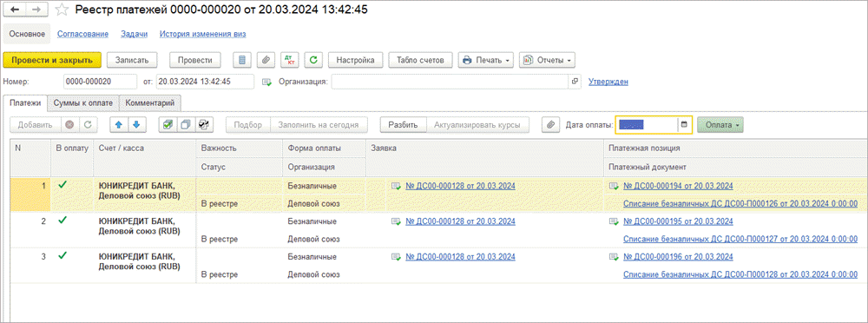Click into the Организация input field
868x323 pixels.
coord(450,82)
